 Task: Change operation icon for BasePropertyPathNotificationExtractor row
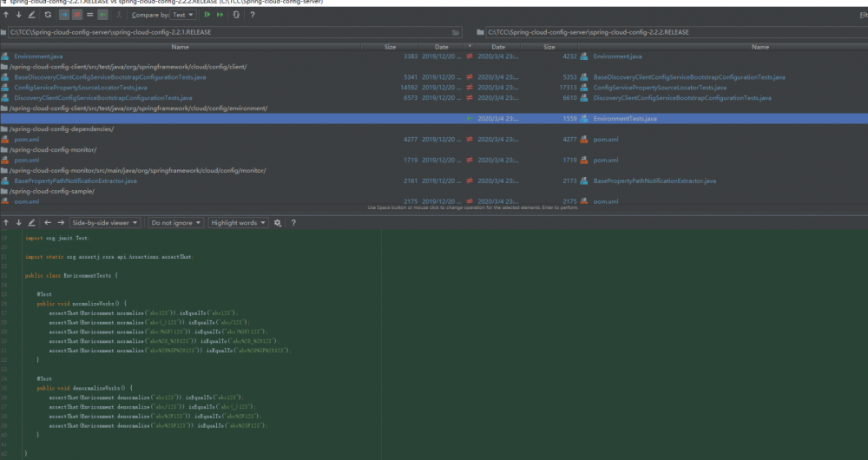(470, 181)
